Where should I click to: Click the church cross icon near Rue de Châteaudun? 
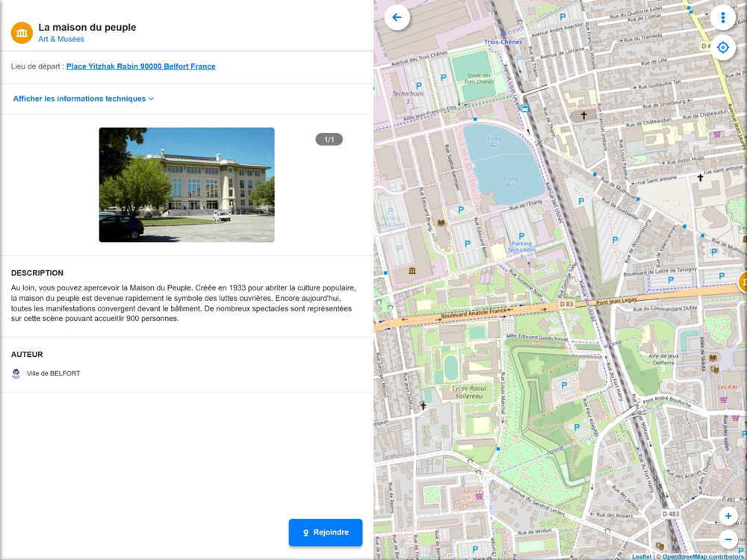coord(583,115)
